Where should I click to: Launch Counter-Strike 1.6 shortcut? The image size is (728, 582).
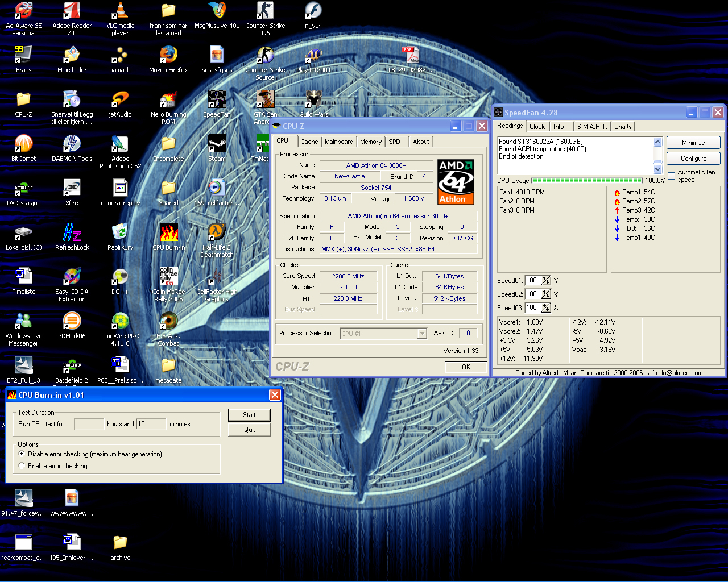coord(265,19)
